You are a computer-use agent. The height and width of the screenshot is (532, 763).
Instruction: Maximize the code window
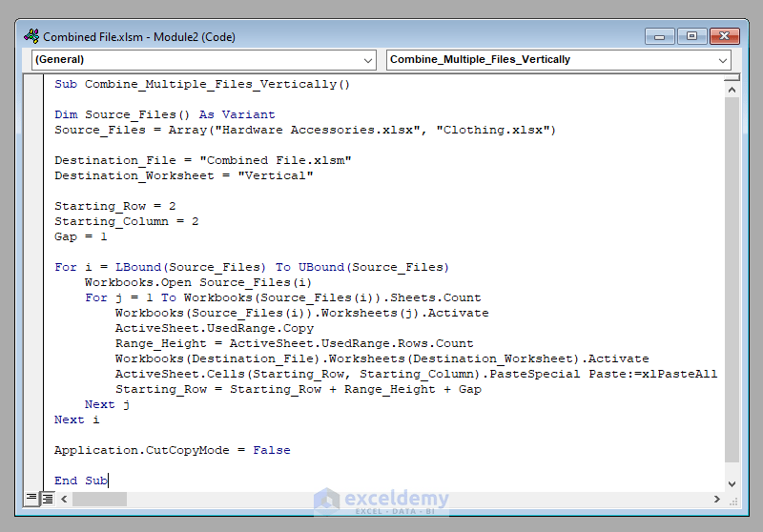pos(691,36)
